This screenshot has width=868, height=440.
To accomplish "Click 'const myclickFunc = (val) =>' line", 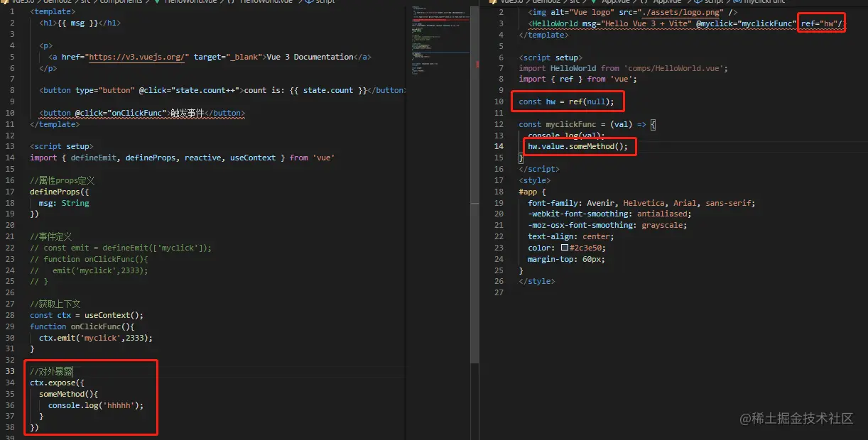I will 588,124.
